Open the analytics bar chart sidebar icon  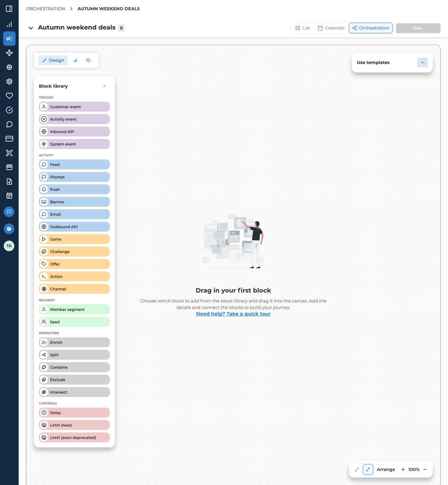coord(9,24)
